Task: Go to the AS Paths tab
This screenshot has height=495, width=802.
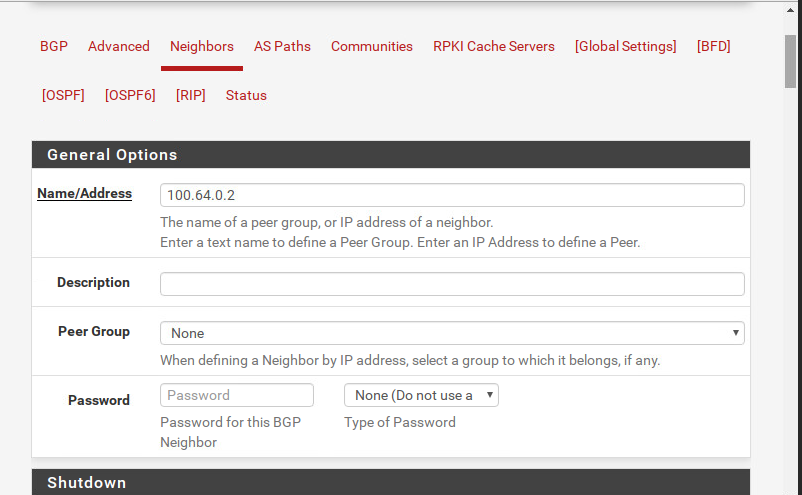Action: 282,46
